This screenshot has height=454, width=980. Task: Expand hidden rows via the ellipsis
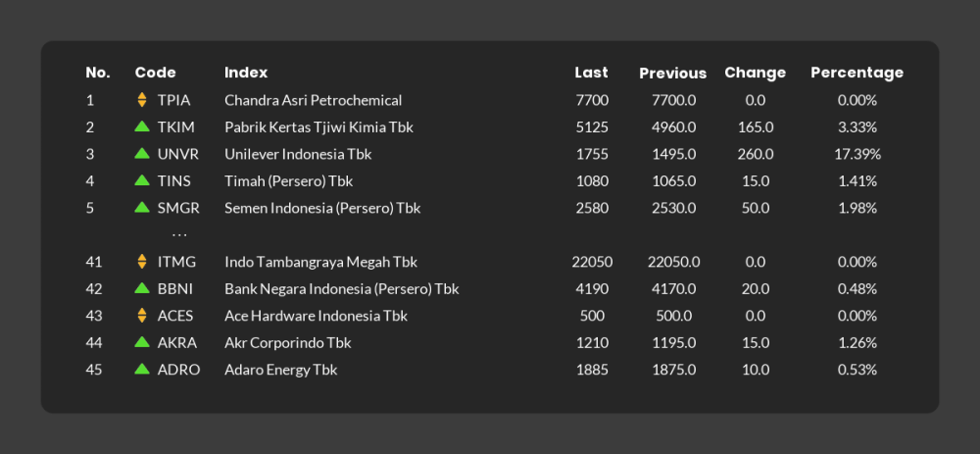[179, 235]
